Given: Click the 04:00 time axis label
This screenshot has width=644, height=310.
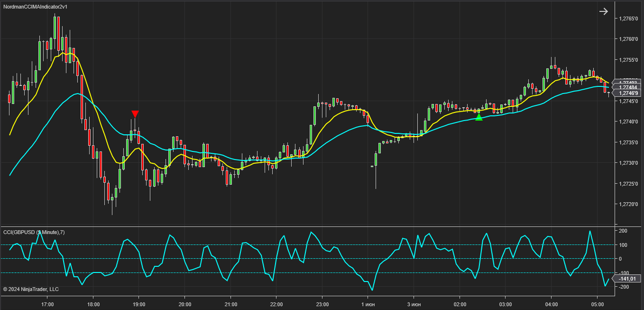Looking at the screenshot, I should 552,304.
